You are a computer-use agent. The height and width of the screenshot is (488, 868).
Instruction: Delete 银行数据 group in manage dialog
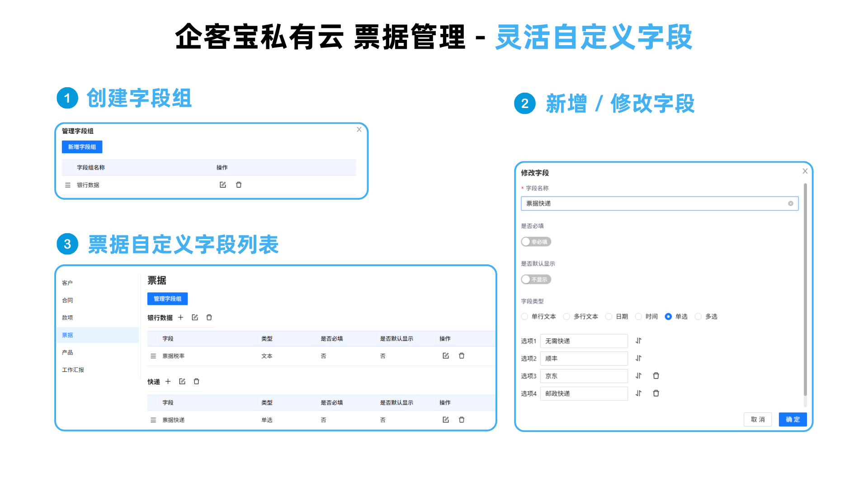[x=239, y=185]
